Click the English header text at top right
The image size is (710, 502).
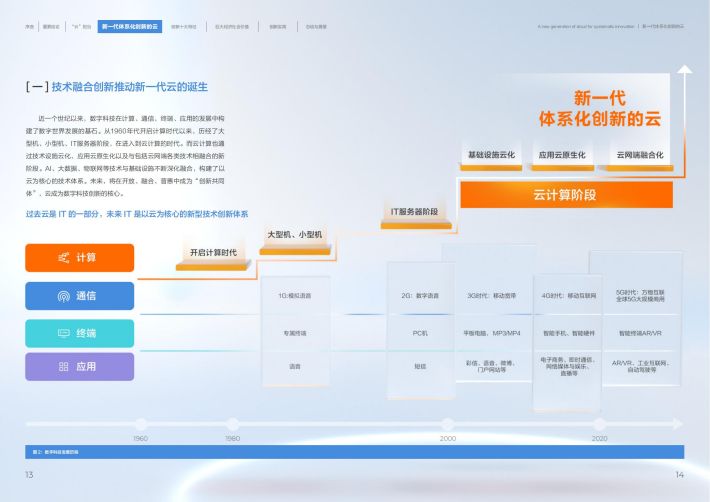click(586, 27)
